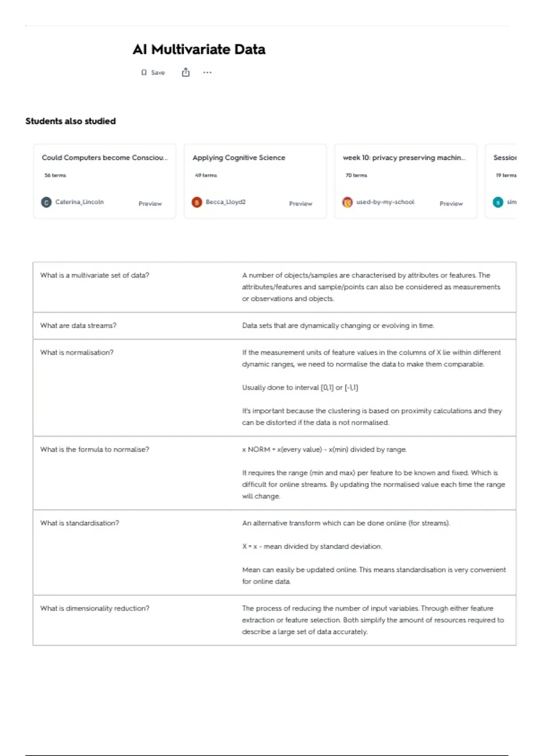Visit the Caterina_Lincoln profile link
Screen dimensions: 534x756
[79, 202]
